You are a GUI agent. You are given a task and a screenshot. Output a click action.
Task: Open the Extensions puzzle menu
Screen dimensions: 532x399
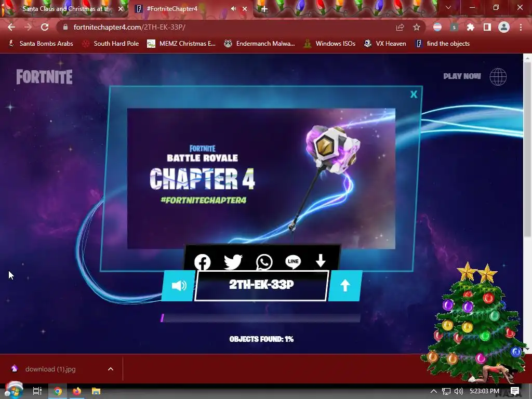click(471, 27)
